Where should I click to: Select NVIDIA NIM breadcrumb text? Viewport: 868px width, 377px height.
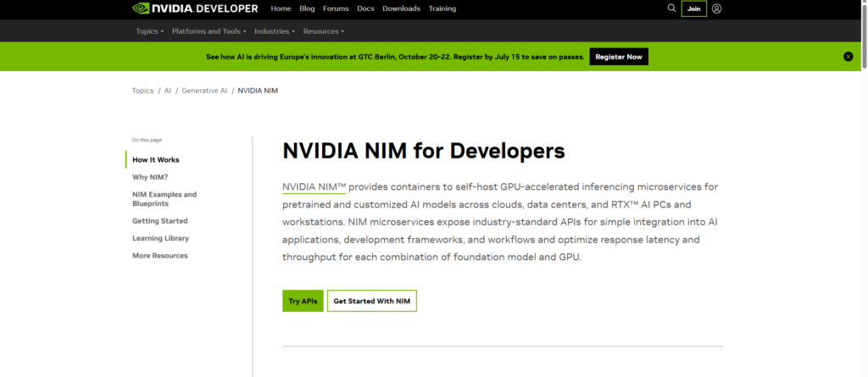click(x=258, y=91)
